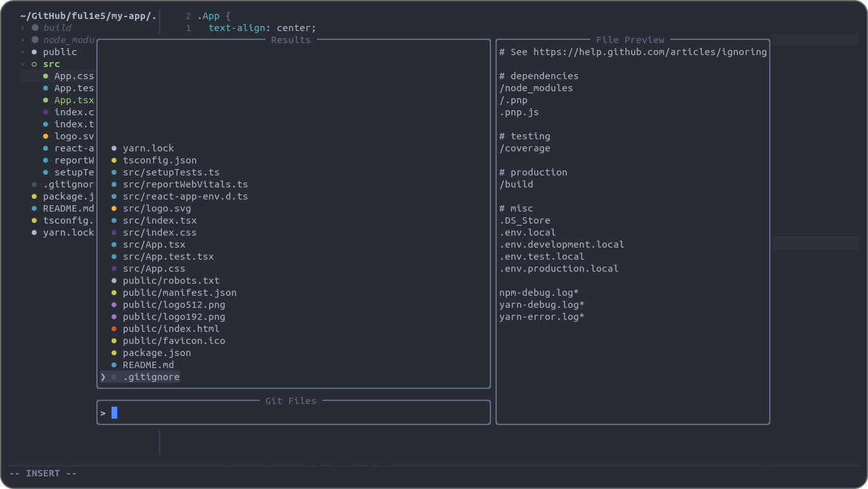
Task: Expand the public folder chevron
Action: (x=23, y=52)
